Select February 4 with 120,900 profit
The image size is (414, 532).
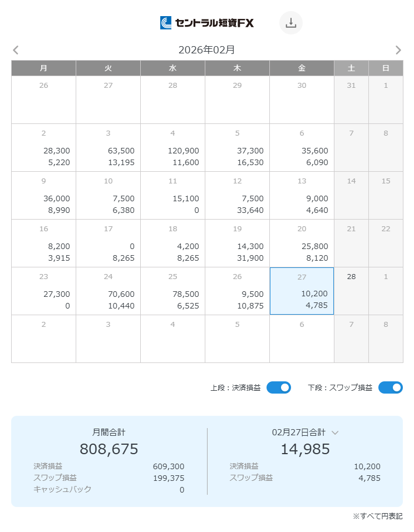click(172, 148)
